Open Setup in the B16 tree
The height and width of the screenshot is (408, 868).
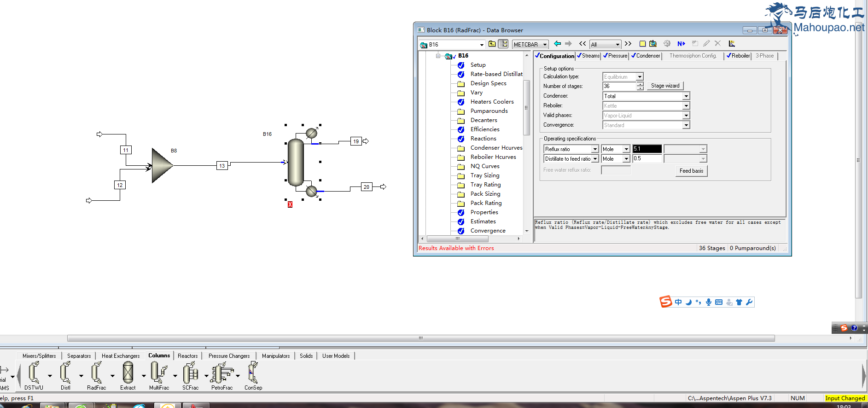(478, 65)
